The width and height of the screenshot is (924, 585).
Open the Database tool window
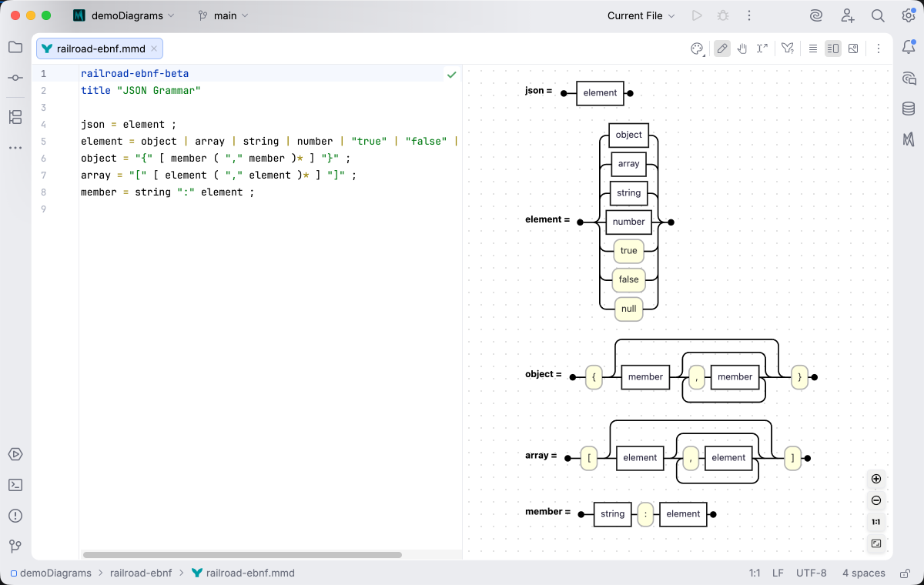[909, 109]
